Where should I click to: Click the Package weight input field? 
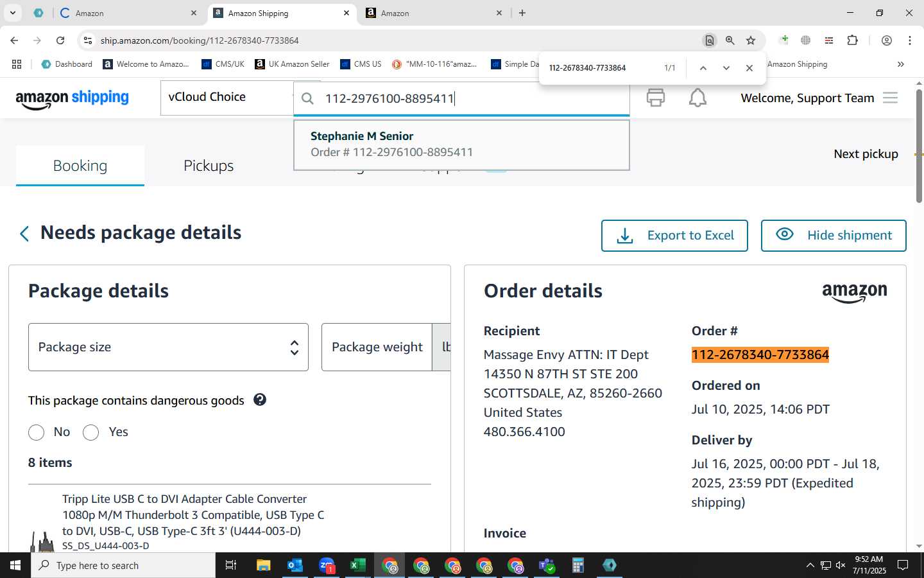coord(377,347)
